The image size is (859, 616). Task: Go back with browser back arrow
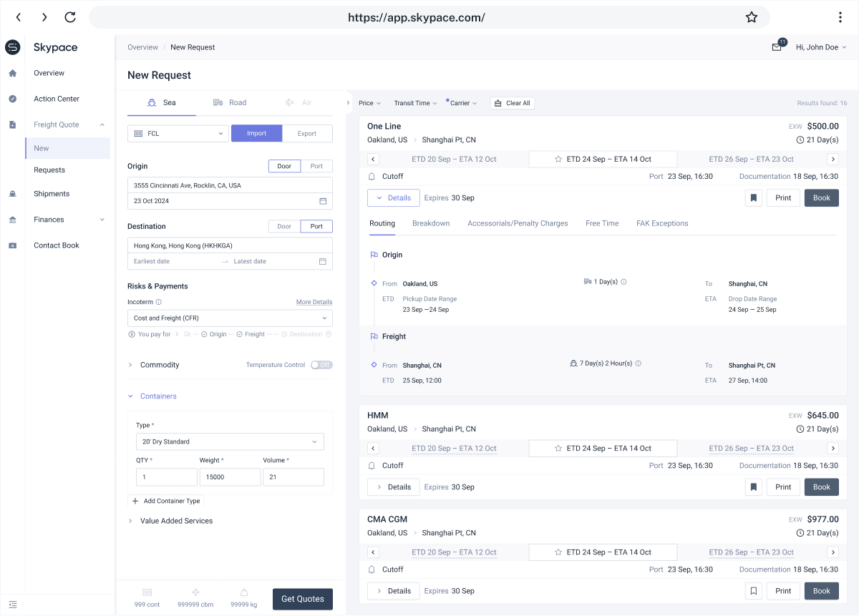tap(19, 17)
